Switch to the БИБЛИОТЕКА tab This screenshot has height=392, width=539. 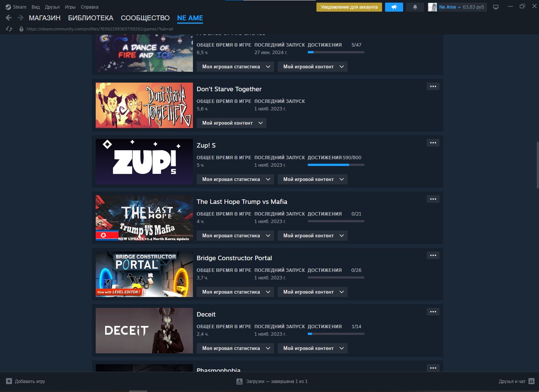coord(90,18)
